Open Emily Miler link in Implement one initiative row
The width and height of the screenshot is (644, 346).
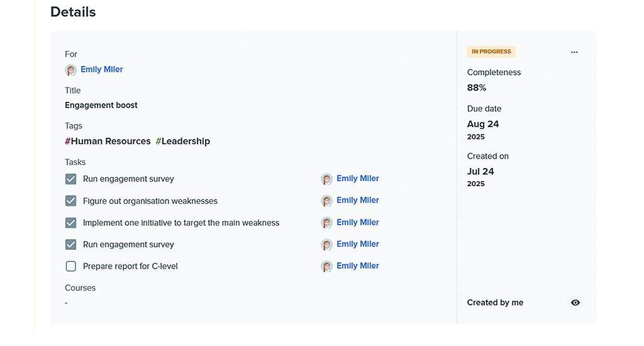tap(358, 222)
